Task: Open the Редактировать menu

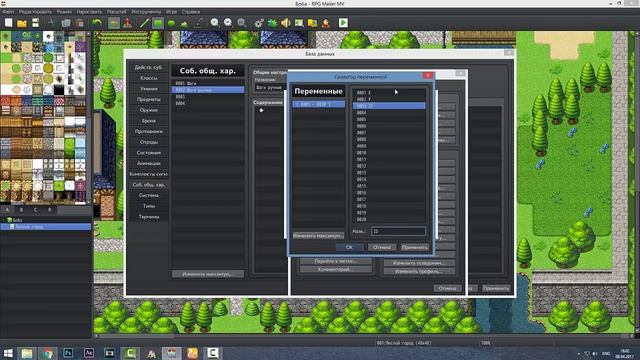Action: pyautogui.click(x=36, y=11)
